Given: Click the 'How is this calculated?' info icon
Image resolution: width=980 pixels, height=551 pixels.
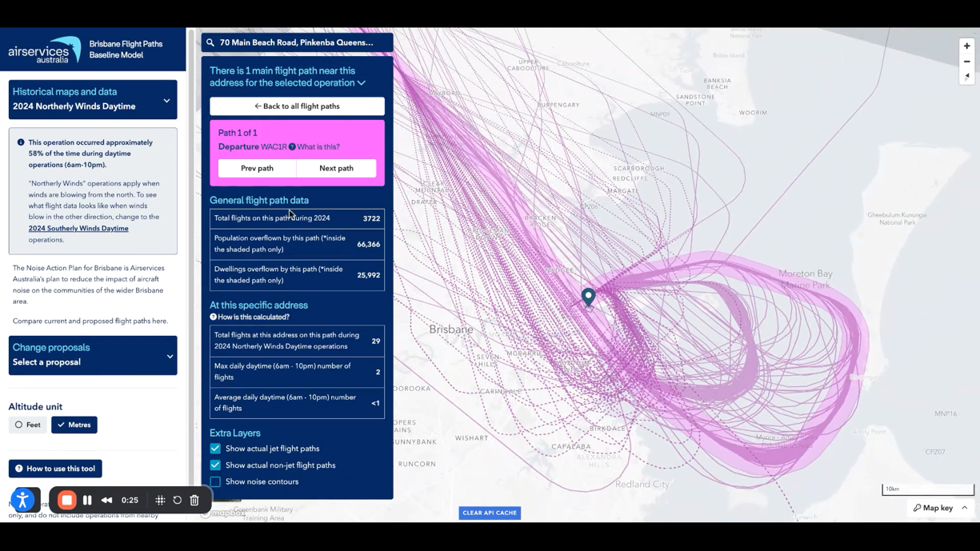Looking at the screenshot, I should (213, 317).
